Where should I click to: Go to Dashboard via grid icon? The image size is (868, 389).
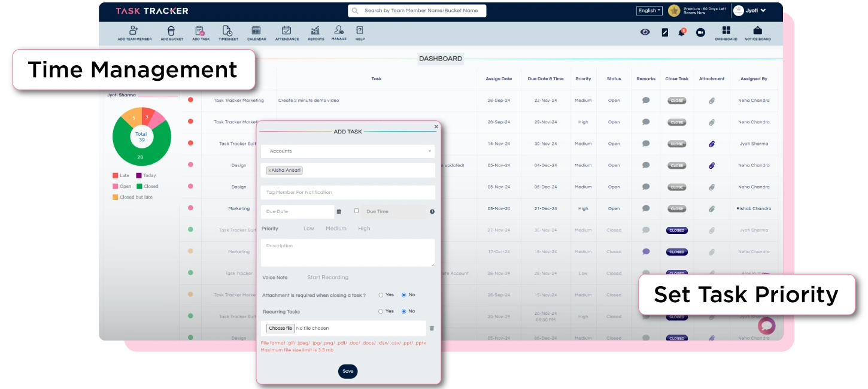[726, 33]
